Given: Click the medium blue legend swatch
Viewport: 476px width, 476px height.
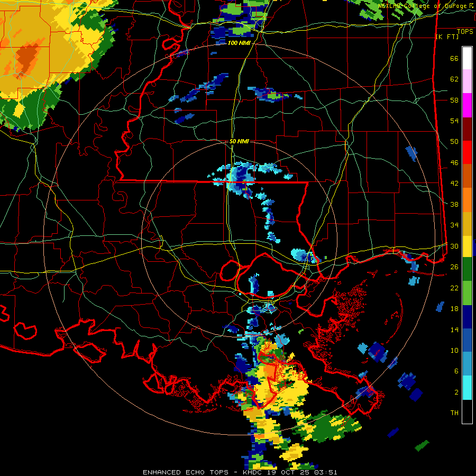Looking at the screenshot, I should coord(467,341).
